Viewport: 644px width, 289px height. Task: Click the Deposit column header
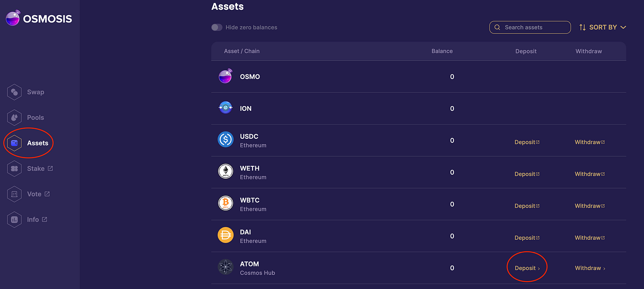526,51
